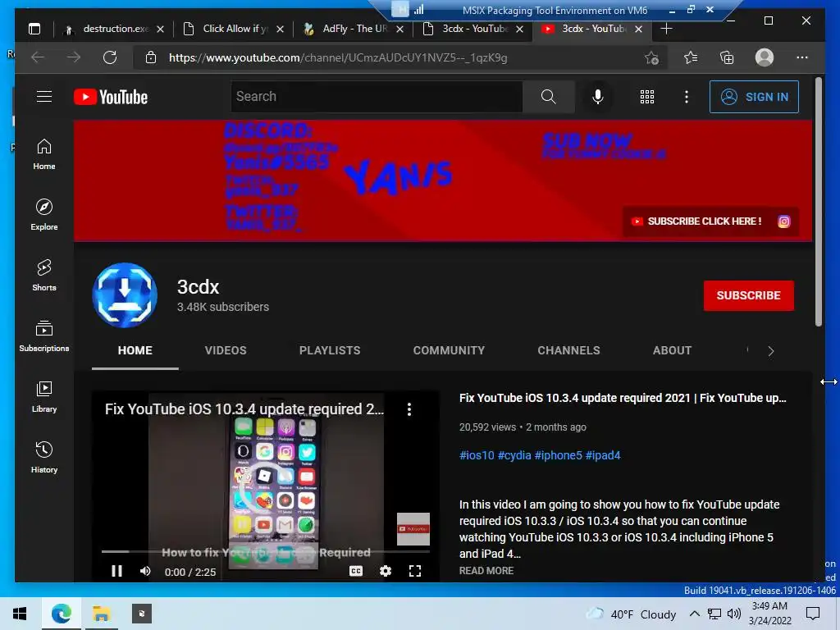Open browser Collections icon
Screen dimensions: 840x630
(x=727, y=57)
